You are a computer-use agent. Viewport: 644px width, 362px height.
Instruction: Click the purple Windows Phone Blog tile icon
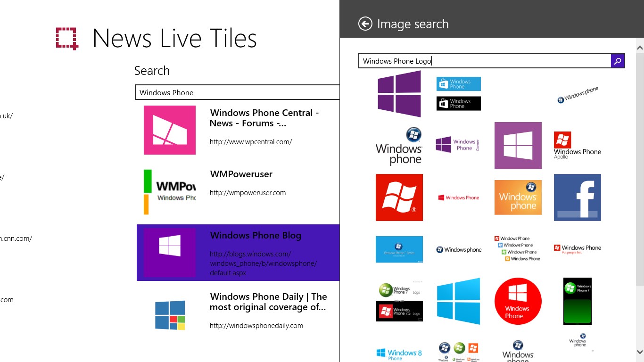[x=170, y=253]
